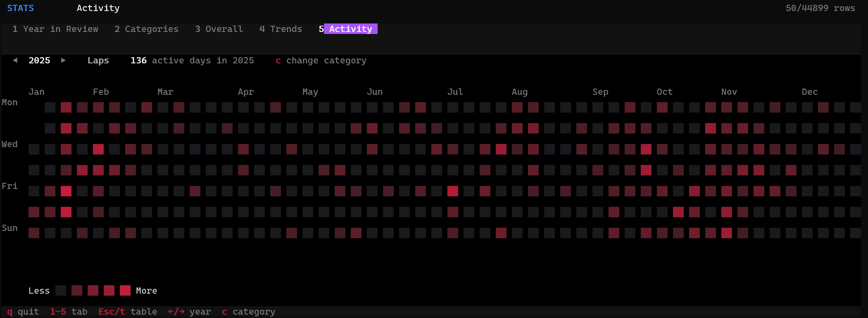The width and height of the screenshot is (868, 318).
Task: Click the brightest More legend swatch
Action: pyautogui.click(x=125, y=291)
